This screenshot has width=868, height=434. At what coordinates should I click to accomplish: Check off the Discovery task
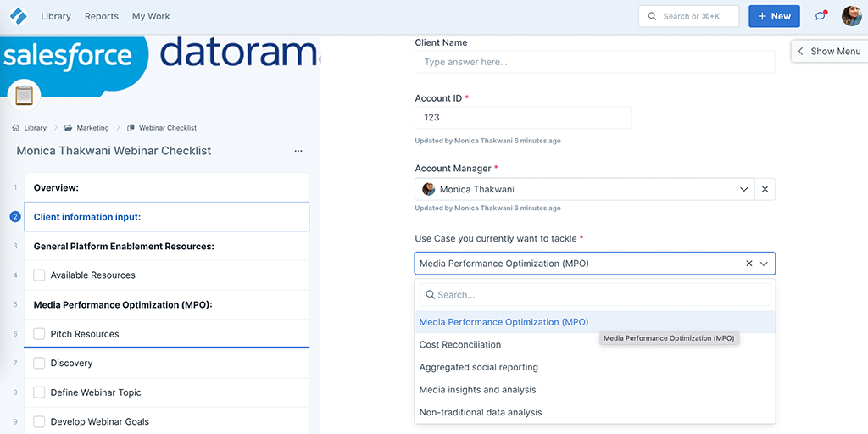click(39, 363)
